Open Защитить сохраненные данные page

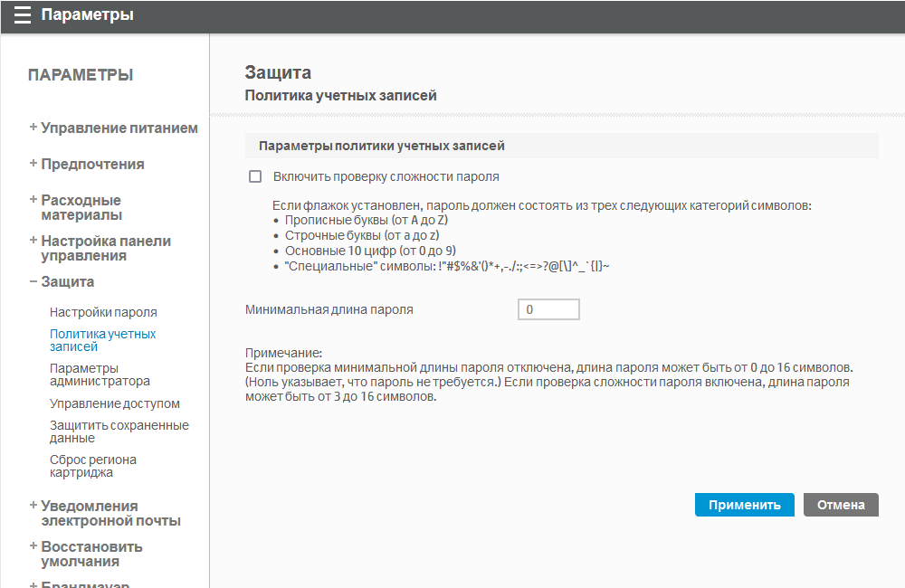119,432
